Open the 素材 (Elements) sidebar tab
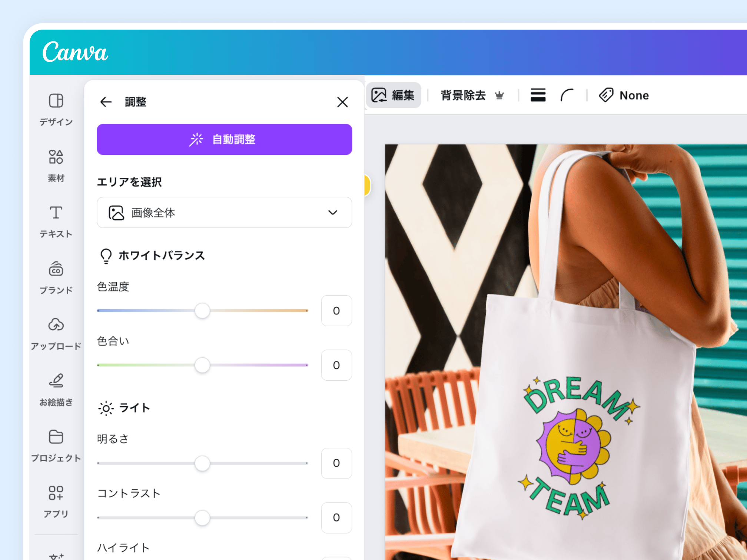This screenshot has height=560, width=747. click(56, 166)
